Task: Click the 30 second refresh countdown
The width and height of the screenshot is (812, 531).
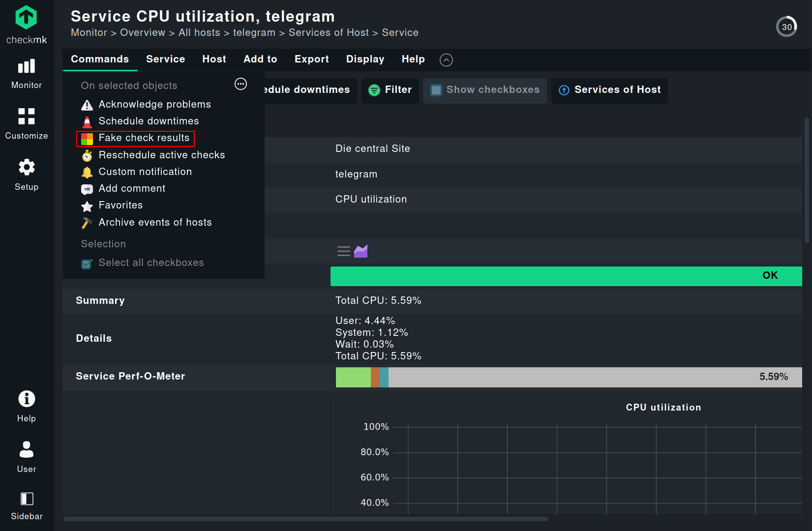Action: point(786,27)
